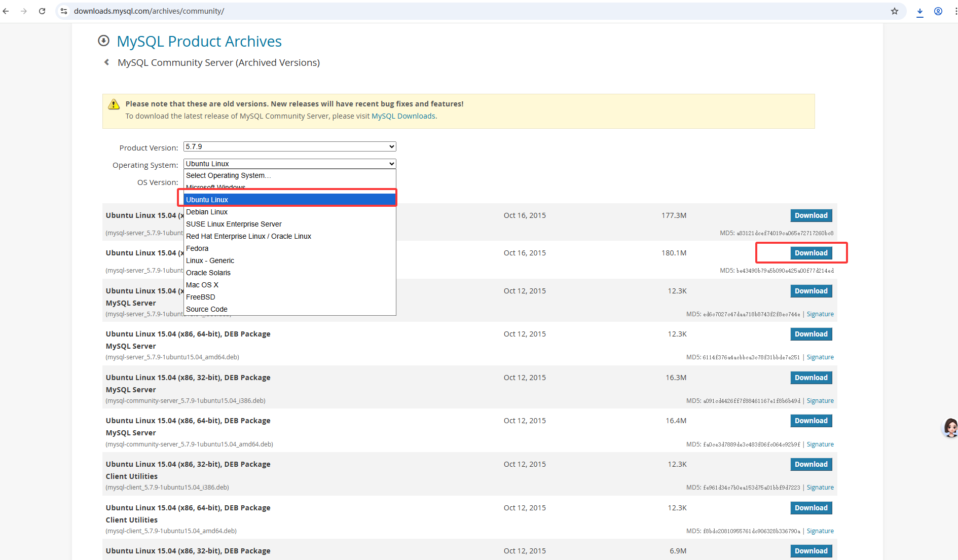This screenshot has width=958, height=560.
Task: Select Fedora option
Action: pyautogui.click(x=290, y=248)
